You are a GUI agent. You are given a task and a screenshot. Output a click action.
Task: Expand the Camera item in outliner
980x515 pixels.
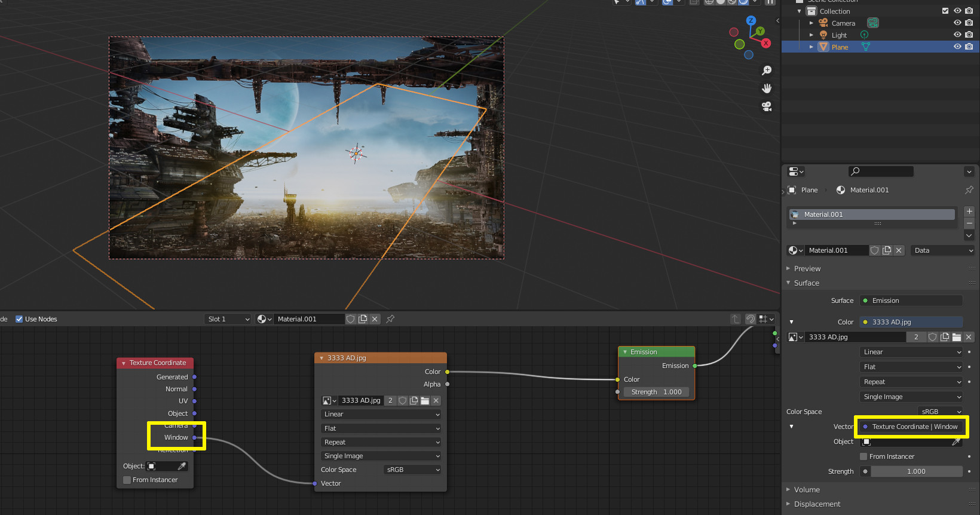click(811, 23)
